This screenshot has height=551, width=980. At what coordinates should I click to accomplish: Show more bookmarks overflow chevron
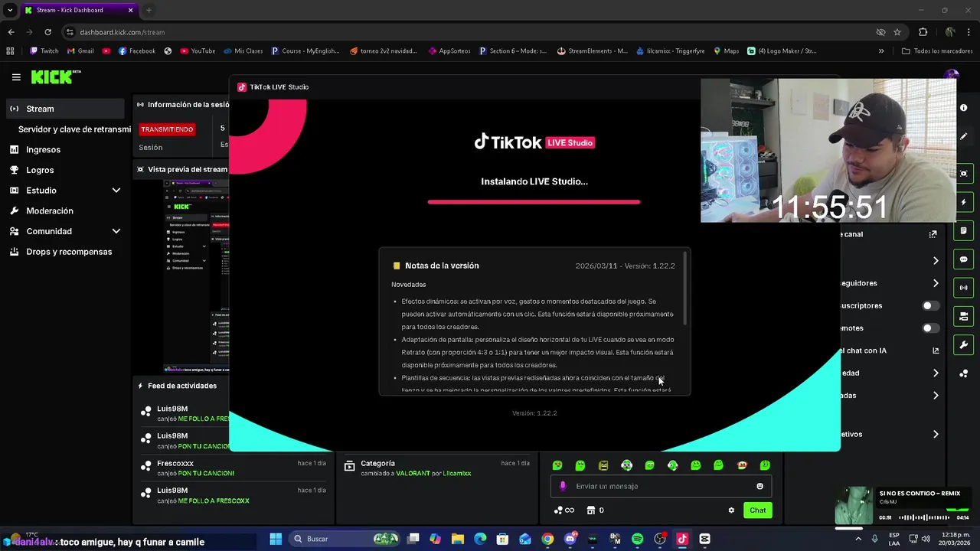tap(881, 51)
